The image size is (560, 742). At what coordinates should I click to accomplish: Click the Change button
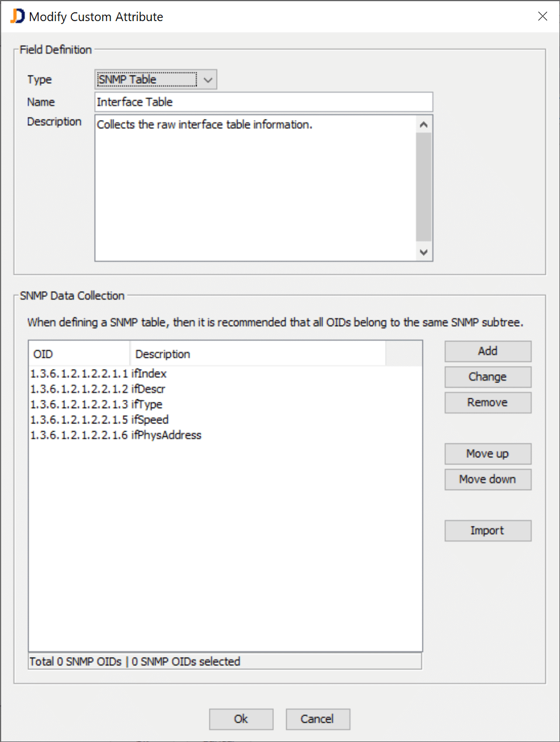click(x=487, y=377)
